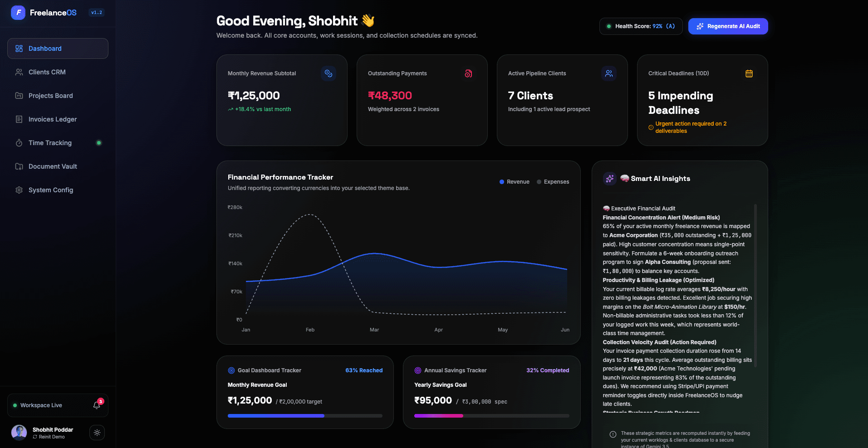868x448 pixels.
Task: Click the "63% Reached" label
Action: click(x=364, y=370)
